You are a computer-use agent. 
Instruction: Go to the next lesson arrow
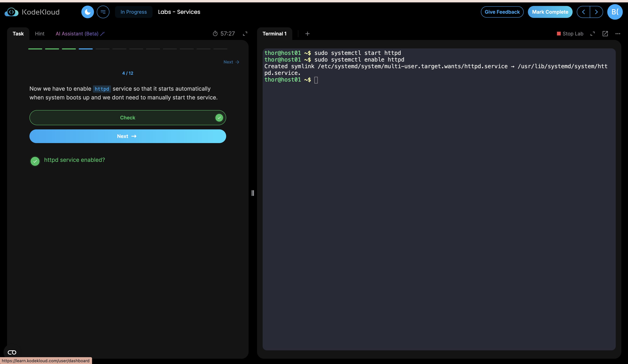tap(596, 12)
